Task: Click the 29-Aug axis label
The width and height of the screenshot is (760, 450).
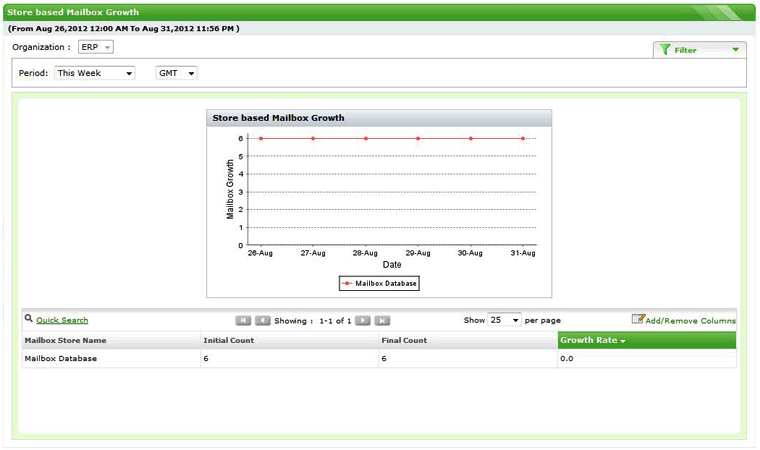Action: (418, 253)
